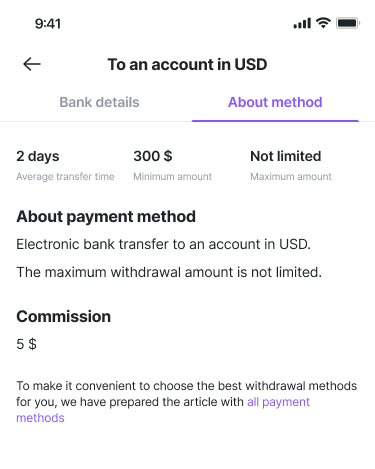Tap the 5 $ commission value
The width and height of the screenshot is (375, 469).
click(26, 344)
